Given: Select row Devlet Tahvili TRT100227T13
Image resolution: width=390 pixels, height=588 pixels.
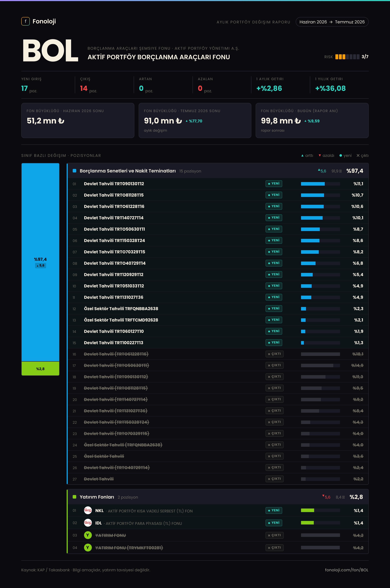Looking at the screenshot, I should (218, 343).
